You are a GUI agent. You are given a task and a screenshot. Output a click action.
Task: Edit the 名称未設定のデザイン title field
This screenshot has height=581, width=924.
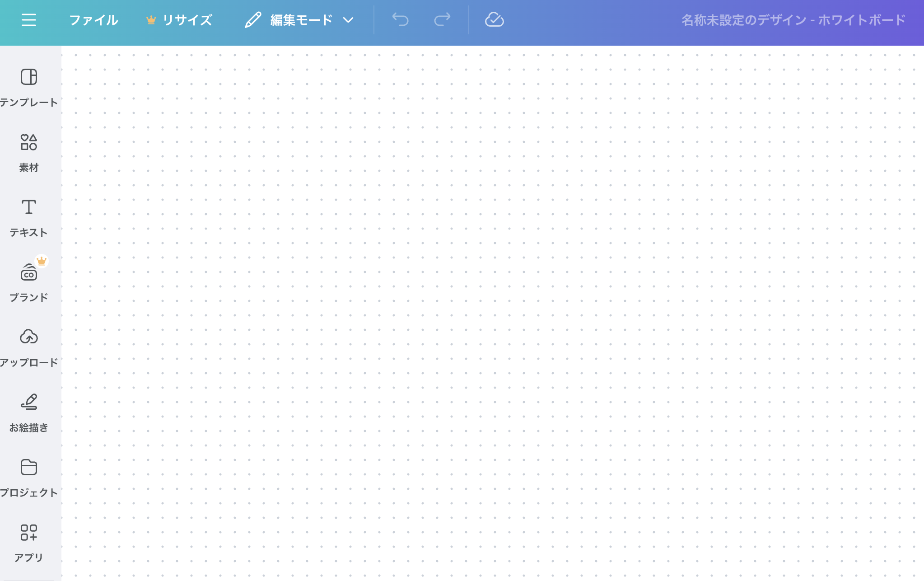pos(793,20)
